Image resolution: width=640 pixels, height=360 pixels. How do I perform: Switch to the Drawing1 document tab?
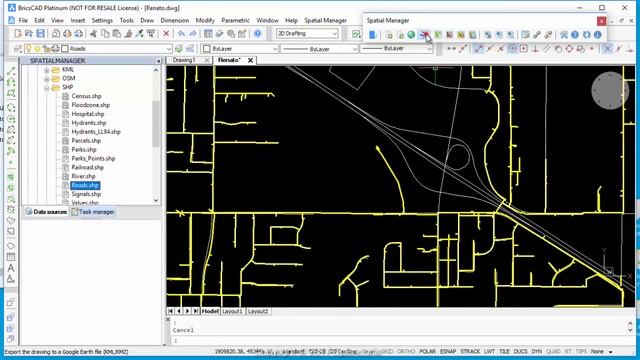pos(184,60)
